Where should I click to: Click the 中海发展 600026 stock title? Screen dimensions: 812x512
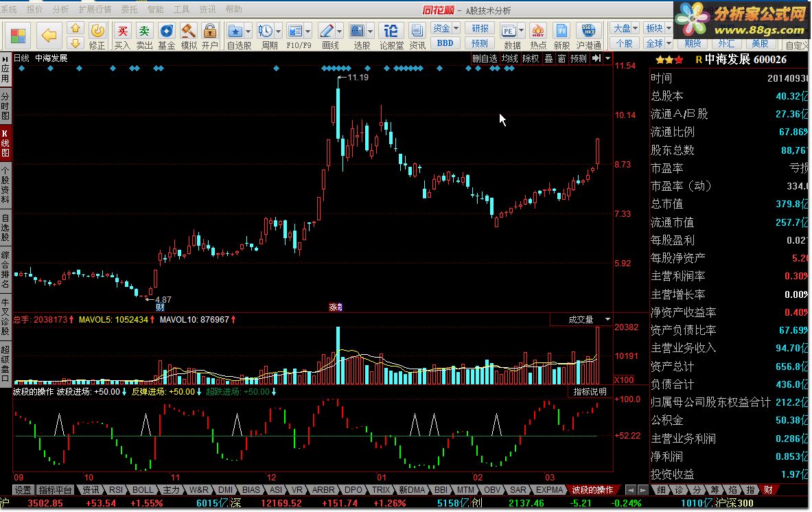pyautogui.click(x=745, y=60)
